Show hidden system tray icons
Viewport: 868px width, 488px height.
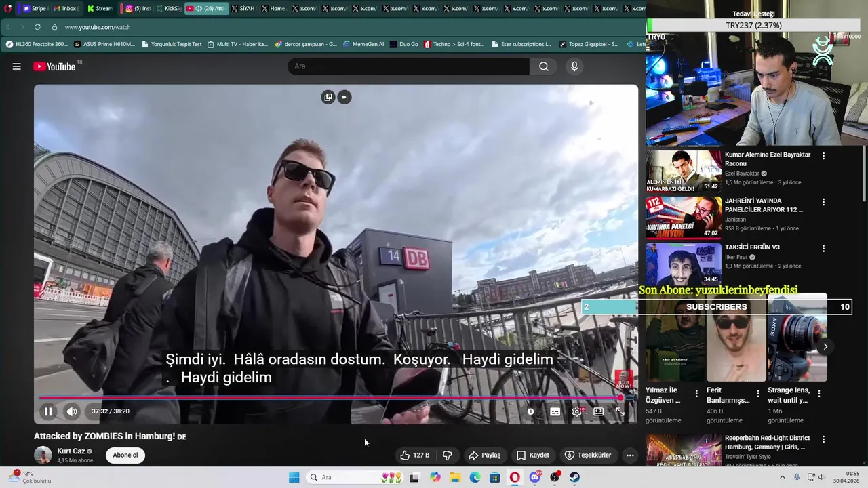(x=782, y=477)
